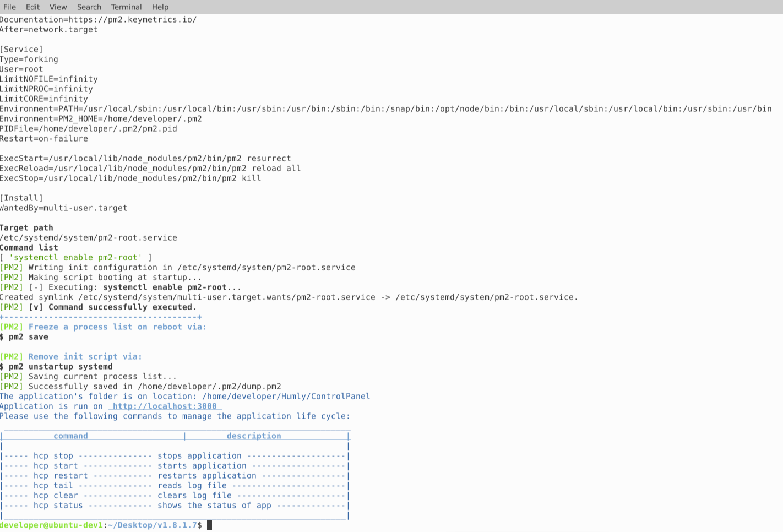Click the ExecStop pm2 kill line

(130, 178)
